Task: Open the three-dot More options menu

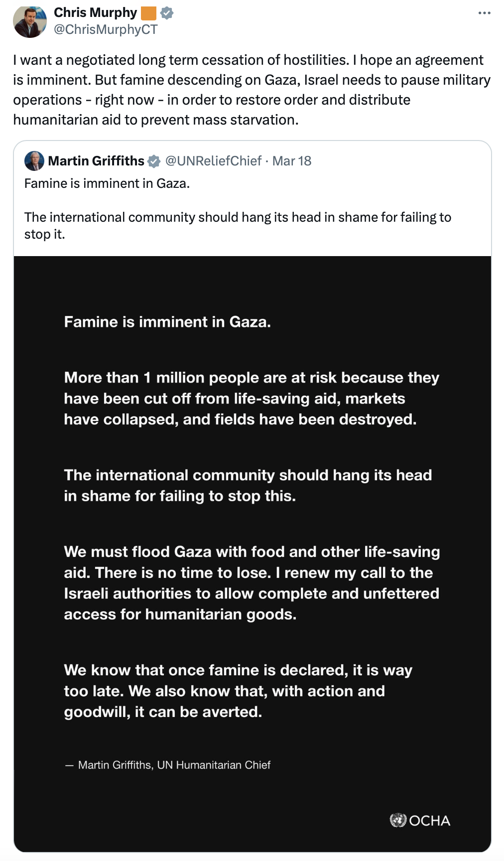Action: point(484,13)
